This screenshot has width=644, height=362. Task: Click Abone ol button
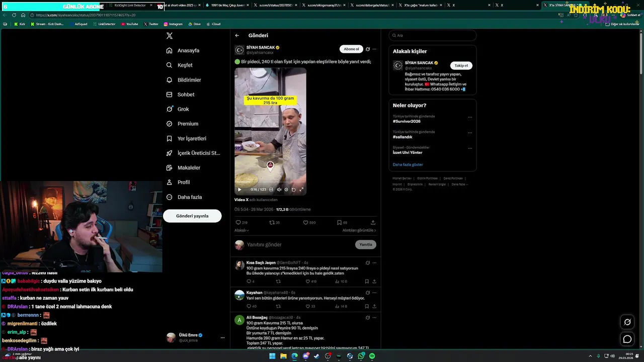[351, 49]
